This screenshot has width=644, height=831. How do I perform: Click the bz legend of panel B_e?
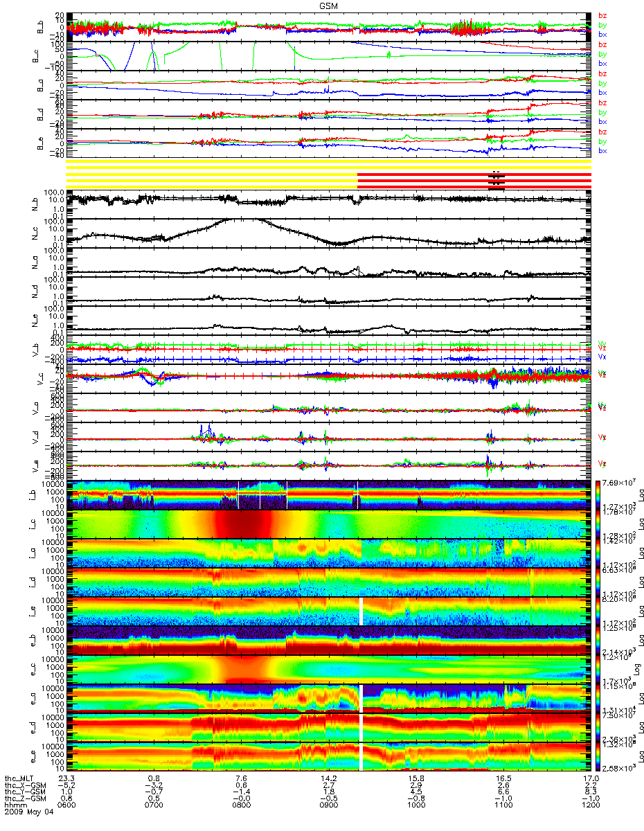[x=602, y=132]
